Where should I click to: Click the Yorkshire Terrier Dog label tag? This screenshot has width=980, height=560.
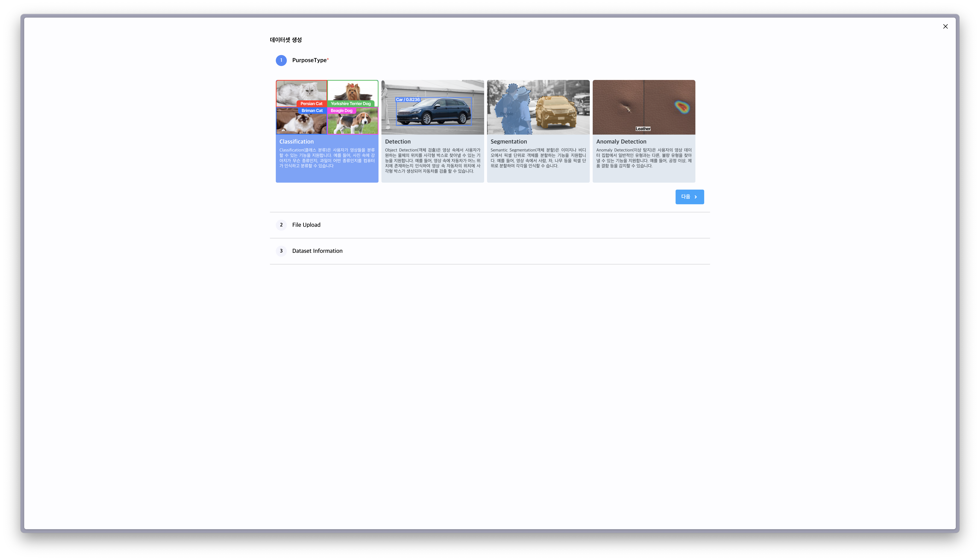coord(351,104)
